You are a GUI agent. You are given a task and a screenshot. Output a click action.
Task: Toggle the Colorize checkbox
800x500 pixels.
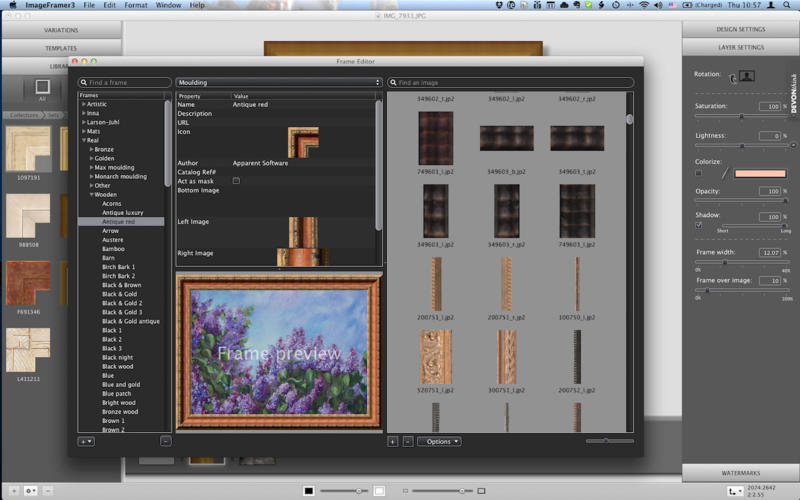coord(698,173)
